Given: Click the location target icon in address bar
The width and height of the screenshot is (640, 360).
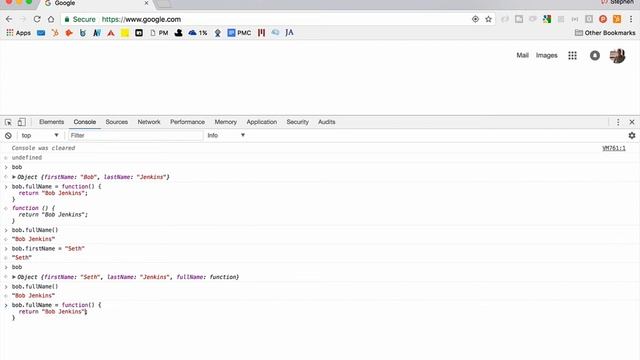Looking at the screenshot, I should pos(475,19).
